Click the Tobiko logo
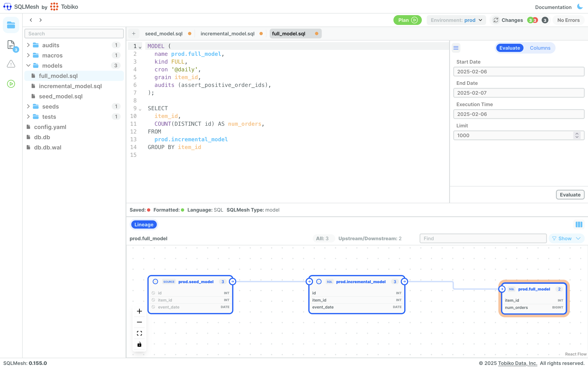This screenshot has width=588, height=368. tap(64, 7)
